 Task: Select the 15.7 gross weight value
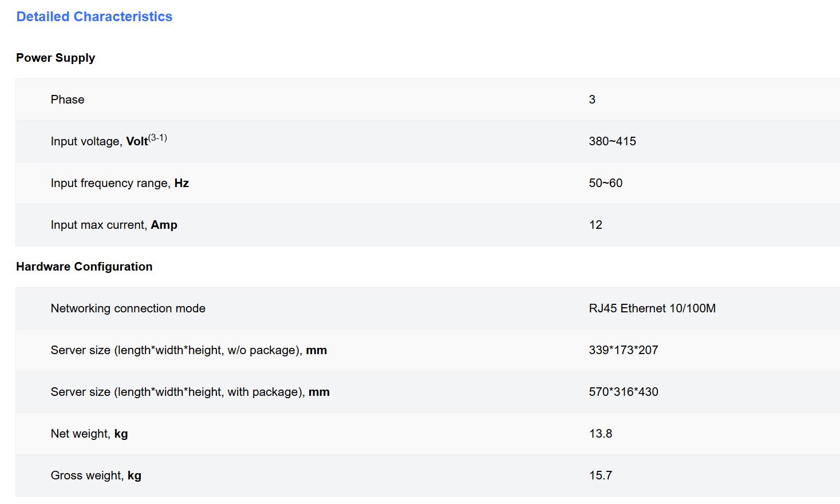[x=600, y=475]
